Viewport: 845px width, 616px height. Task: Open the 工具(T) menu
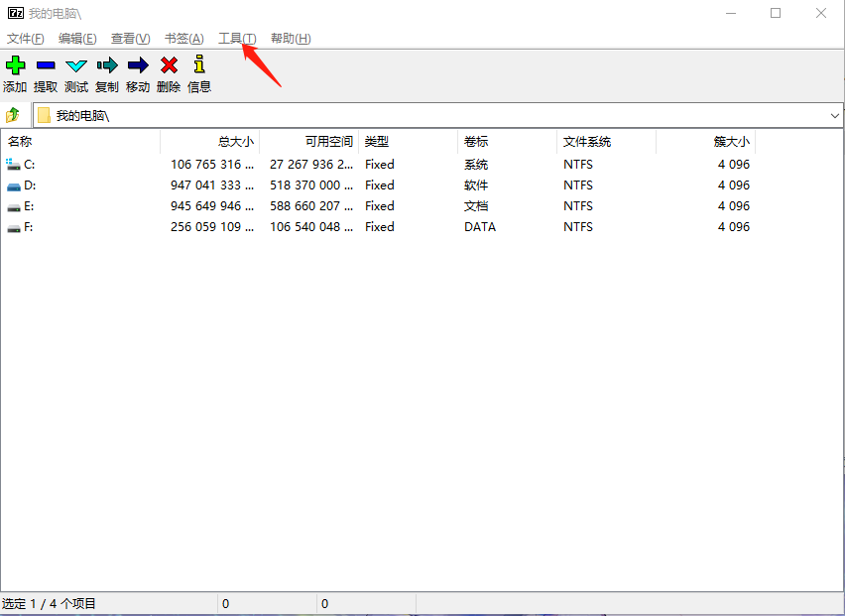click(x=237, y=39)
